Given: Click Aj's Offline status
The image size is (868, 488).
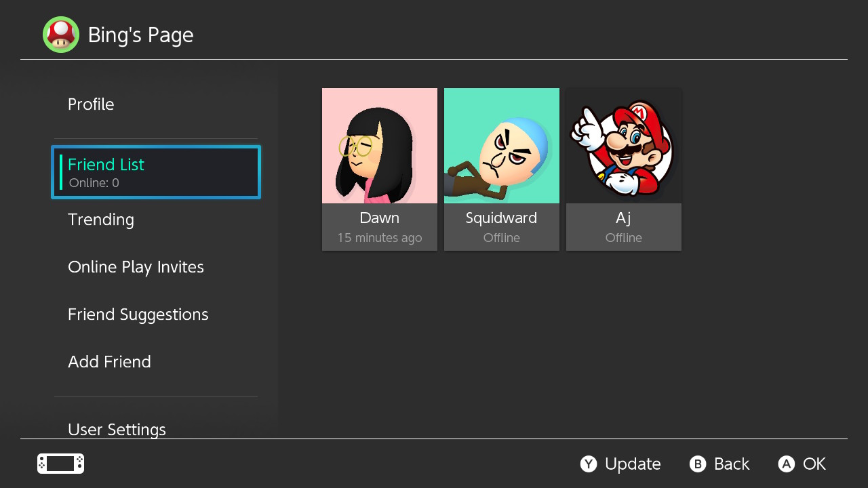Looking at the screenshot, I should pos(624,238).
